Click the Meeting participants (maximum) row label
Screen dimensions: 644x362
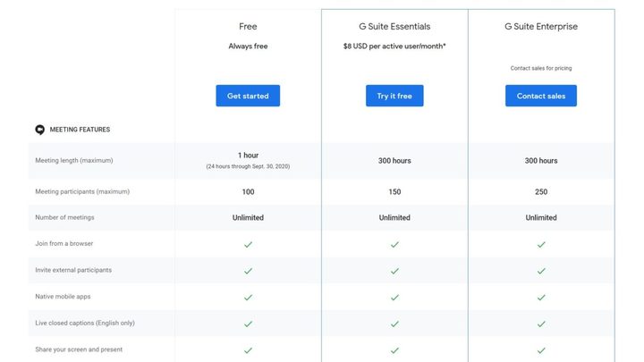pos(82,191)
